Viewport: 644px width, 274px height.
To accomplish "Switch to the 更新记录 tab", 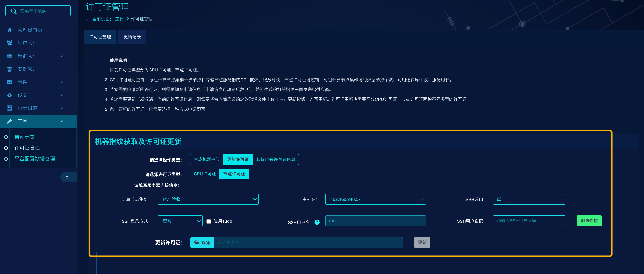I will 132,37.
